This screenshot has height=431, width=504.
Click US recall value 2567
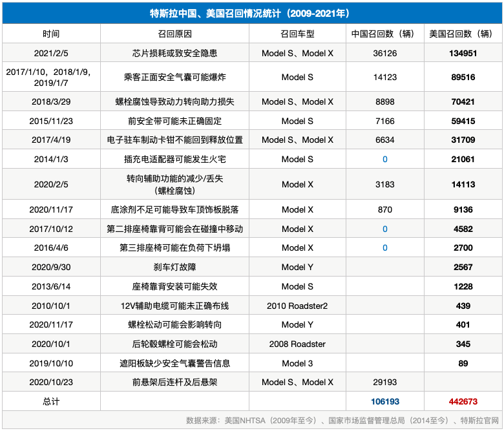[463, 267]
